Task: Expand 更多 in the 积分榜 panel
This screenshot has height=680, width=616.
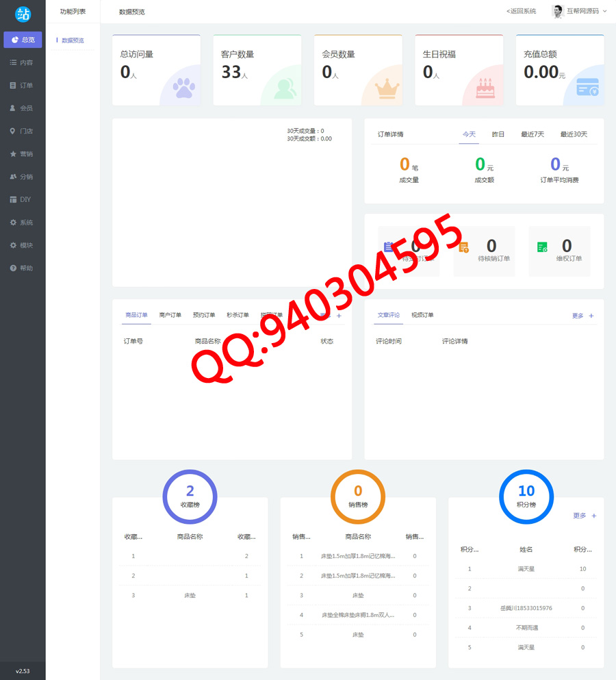Action: (x=584, y=516)
